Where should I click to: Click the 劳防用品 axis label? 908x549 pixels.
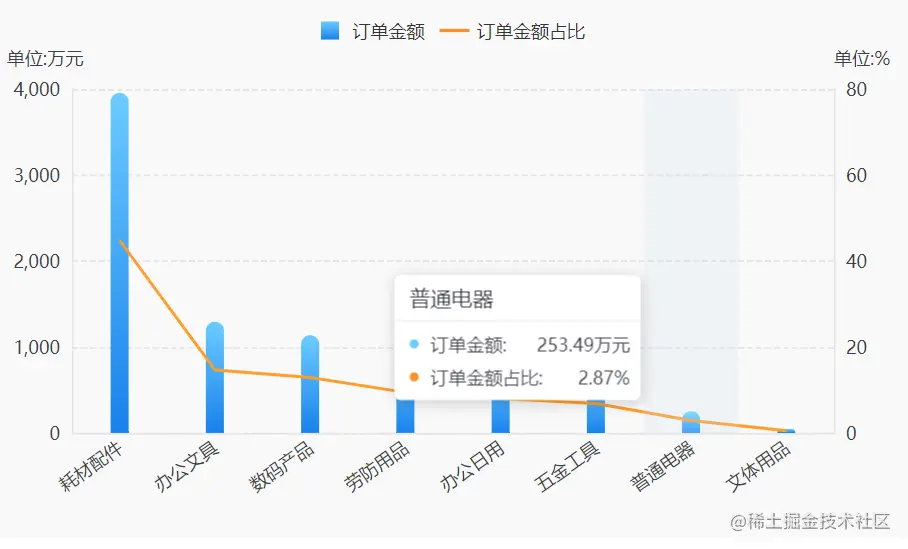(376, 467)
